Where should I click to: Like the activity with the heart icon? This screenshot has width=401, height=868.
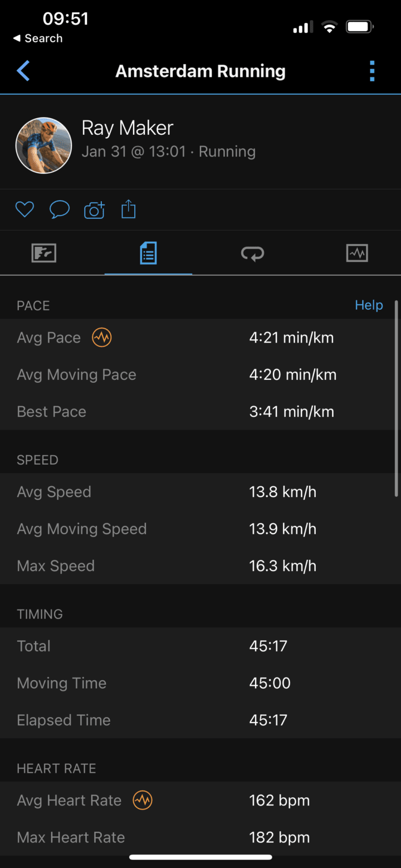pos(25,209)
